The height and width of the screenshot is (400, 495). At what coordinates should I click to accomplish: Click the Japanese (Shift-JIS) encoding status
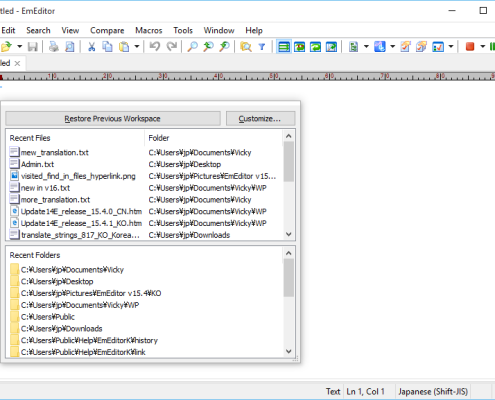tap(433, 391)
